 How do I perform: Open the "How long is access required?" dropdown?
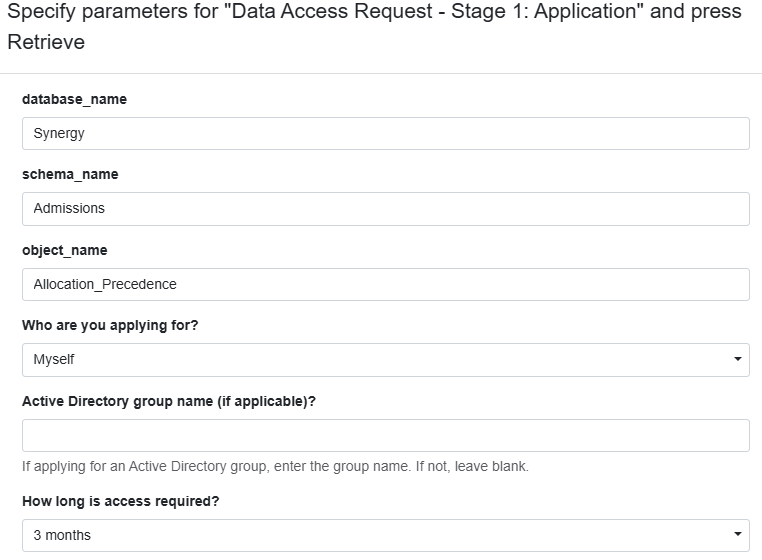coord(385,535)
